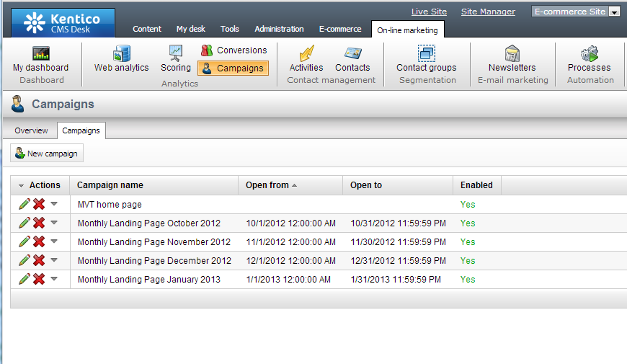Delete Monthly Landing Page November 2012
Screen dimensions: 627x364
pos(39,241)
